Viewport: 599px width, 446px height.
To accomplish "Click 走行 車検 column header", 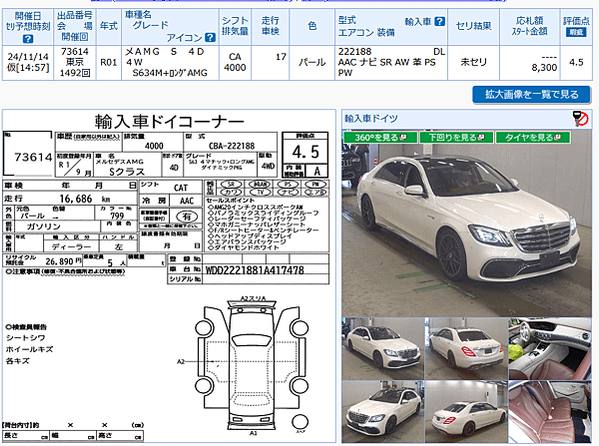I will click(270, 26).
